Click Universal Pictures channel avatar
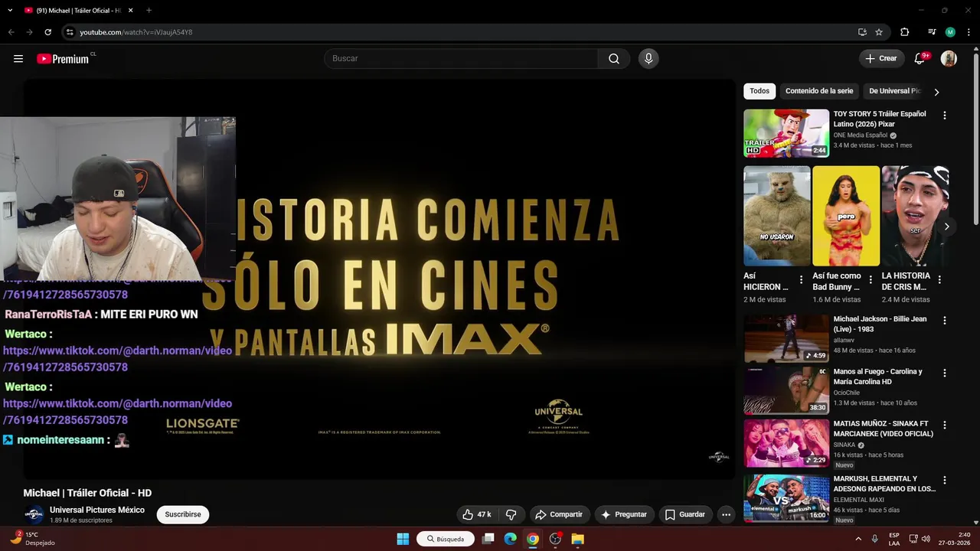980x551 pixels. pyautogui.click(x=34, y=514)
